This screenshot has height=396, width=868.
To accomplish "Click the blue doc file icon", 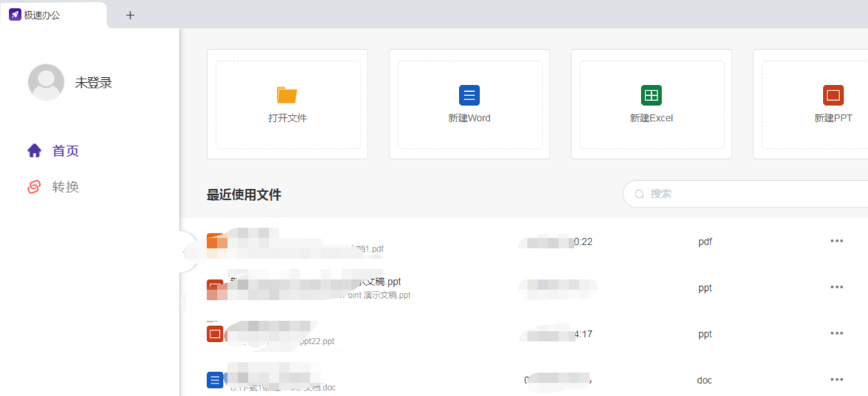I will [x=215, y=380].
